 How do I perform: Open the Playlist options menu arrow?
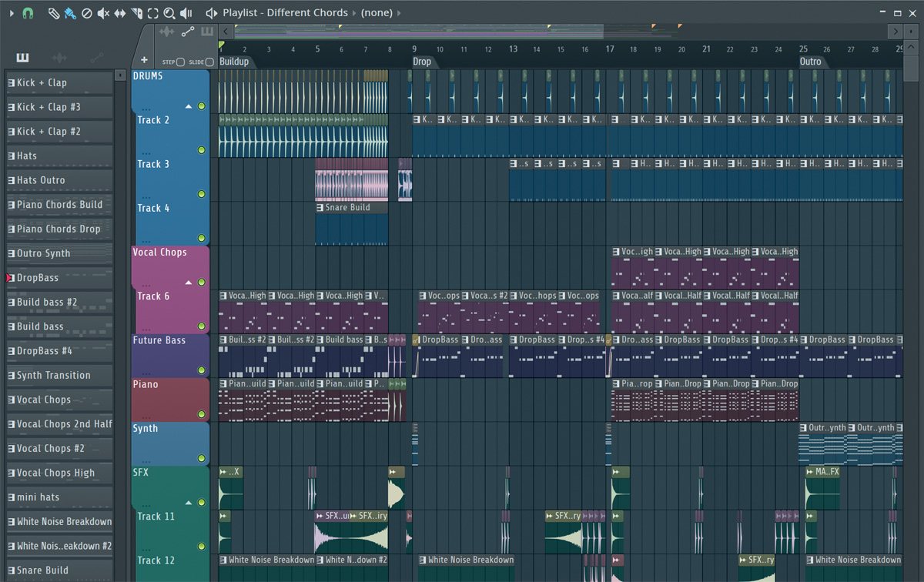coord(12,13)
